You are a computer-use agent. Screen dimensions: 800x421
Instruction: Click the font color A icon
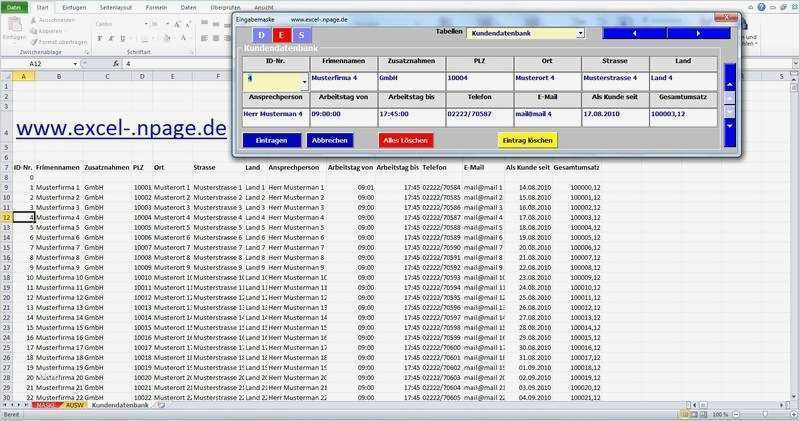(183, 38)
